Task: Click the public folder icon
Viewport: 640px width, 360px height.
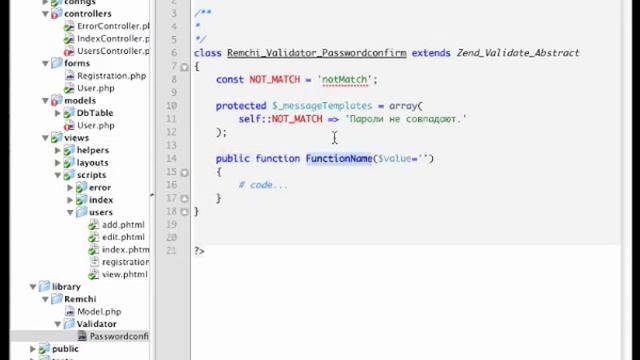Action: 44,349
